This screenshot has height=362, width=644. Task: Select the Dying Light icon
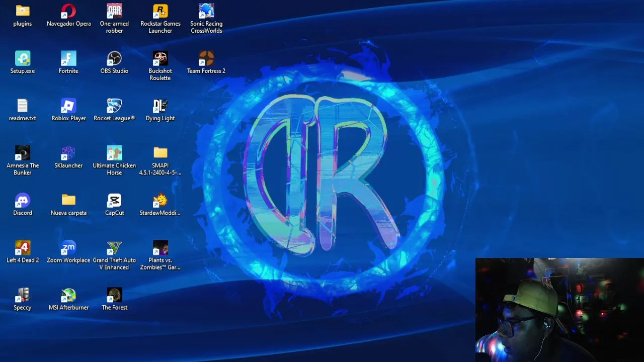coord(160,106)
